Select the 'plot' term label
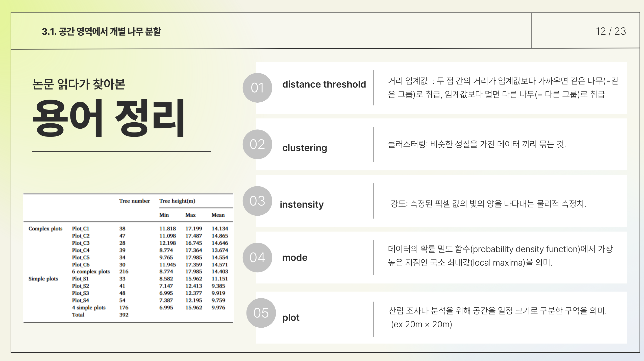This screenshot has width=644, height=361. 291,318
